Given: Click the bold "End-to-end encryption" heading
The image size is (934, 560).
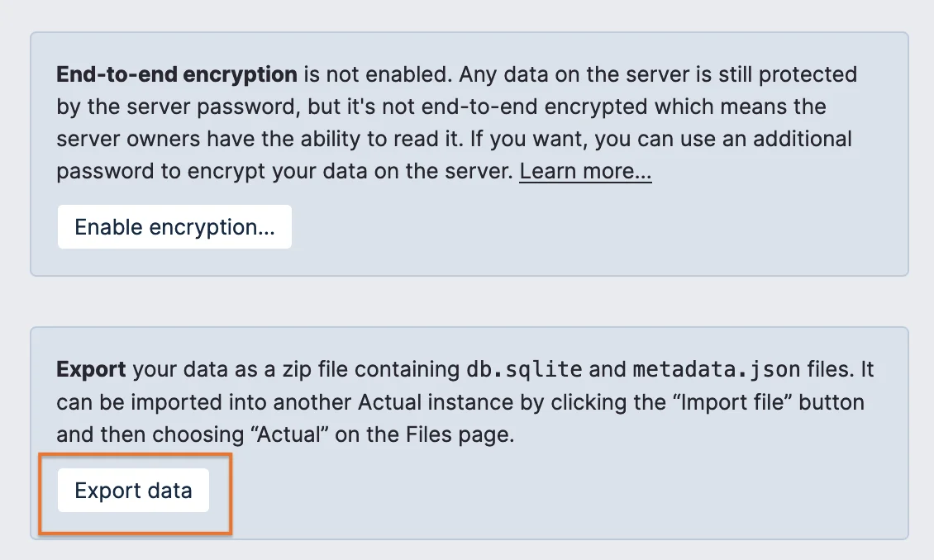Looking at the screenshot, I should [177, 74].
